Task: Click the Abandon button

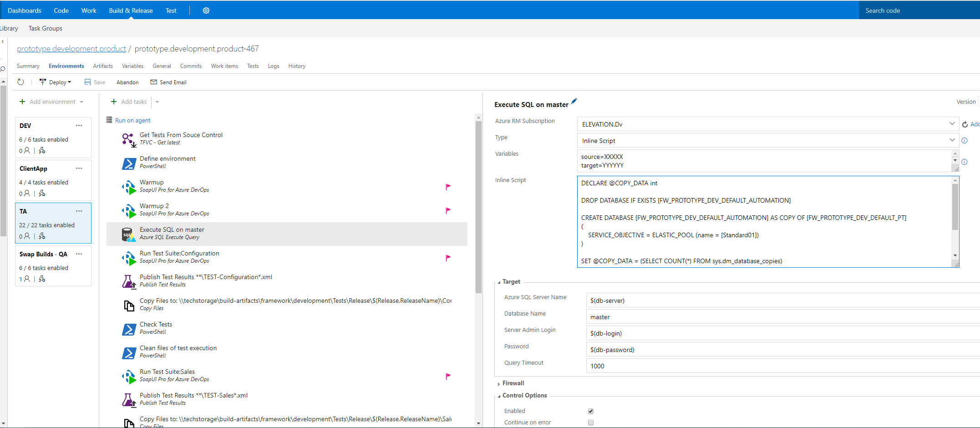Action: click(127, 82)
